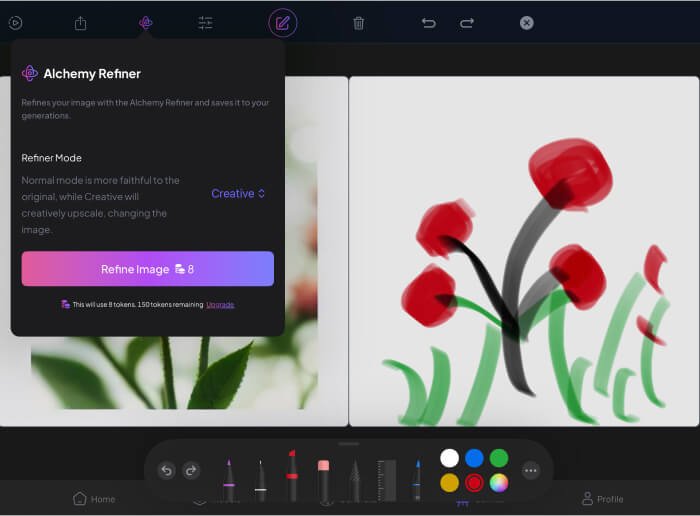The height and width of the screenshot is (516, 700).
Task: Open the adjustment sliders settings icon
Action: (205, 23)
